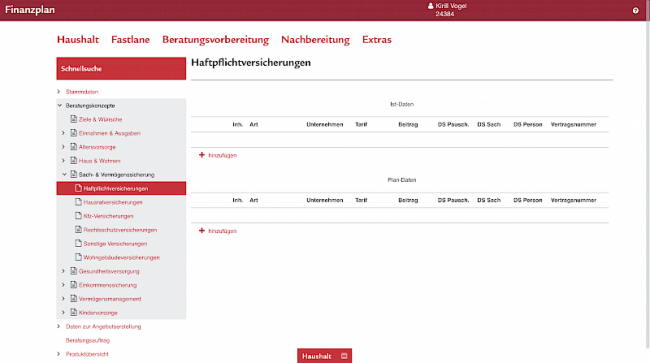The height and width of the screenshot is (363, 650).
Task: Open the Beratungsauftrag link
Action: click(x=87, y=340)
